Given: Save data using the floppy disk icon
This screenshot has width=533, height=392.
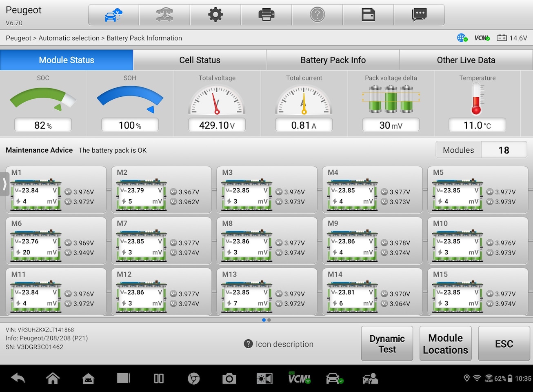Looking at the screenshot, I should 368,15.
